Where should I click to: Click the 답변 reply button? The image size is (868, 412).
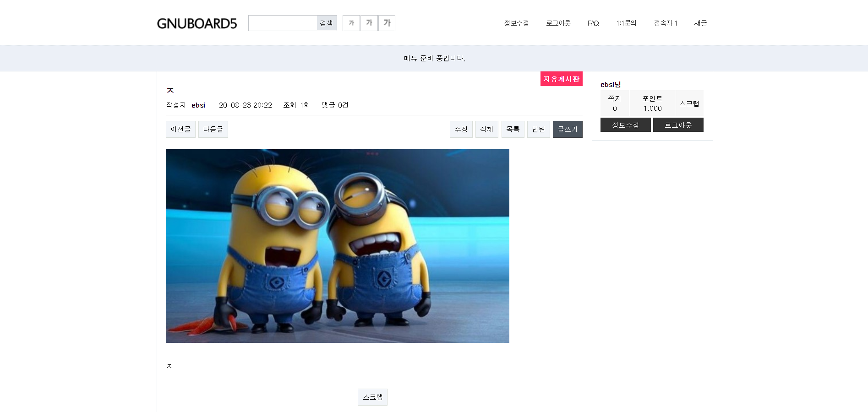click(539, 130)
